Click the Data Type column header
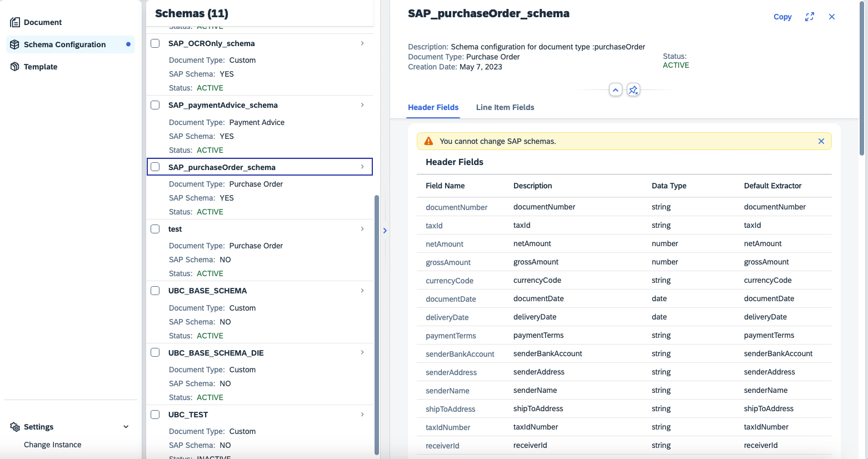This screenshot has width=868, height=459. [669, 186]
